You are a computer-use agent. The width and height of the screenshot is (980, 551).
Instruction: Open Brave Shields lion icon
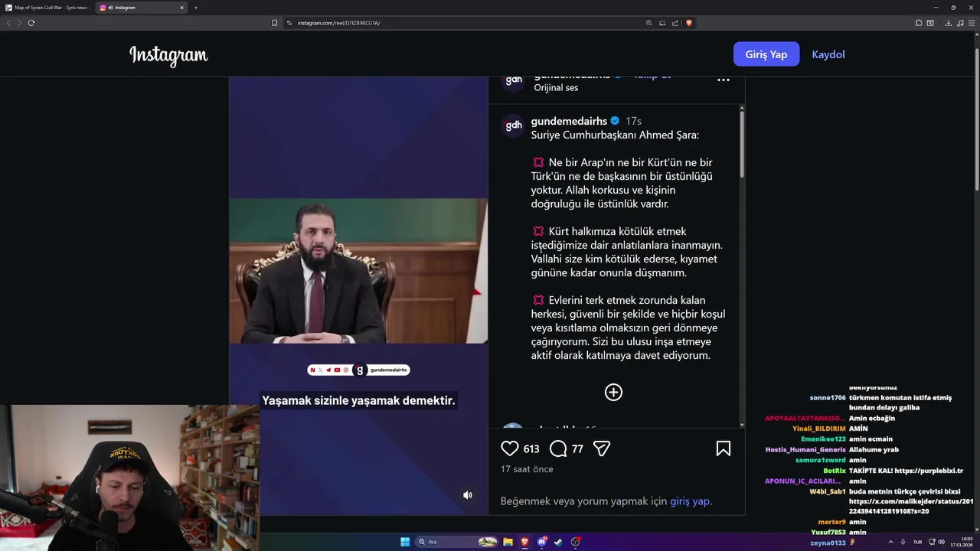click(x=688, y=23)
